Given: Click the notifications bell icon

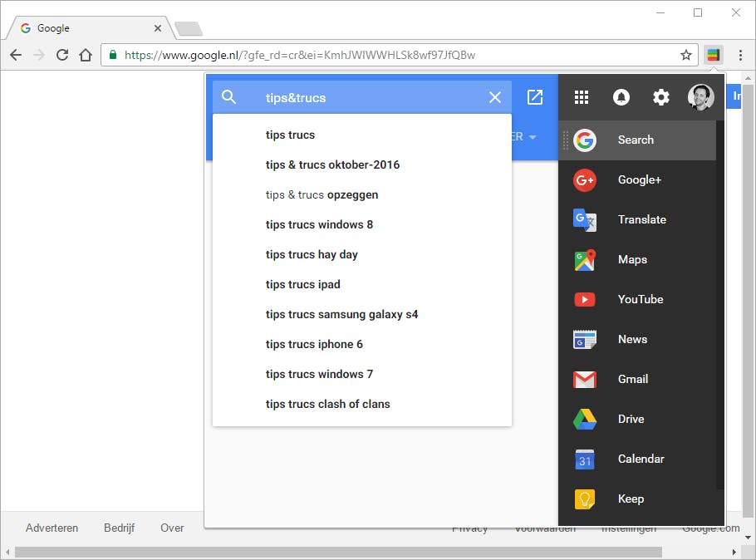Looking at the screenshot, I should pos(621,97).
